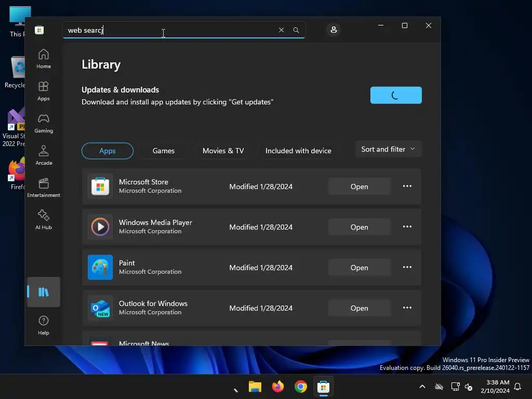Click the Microsoft Store logo icon
Viewport: 532px width, 399px height.
pos(39,30)
